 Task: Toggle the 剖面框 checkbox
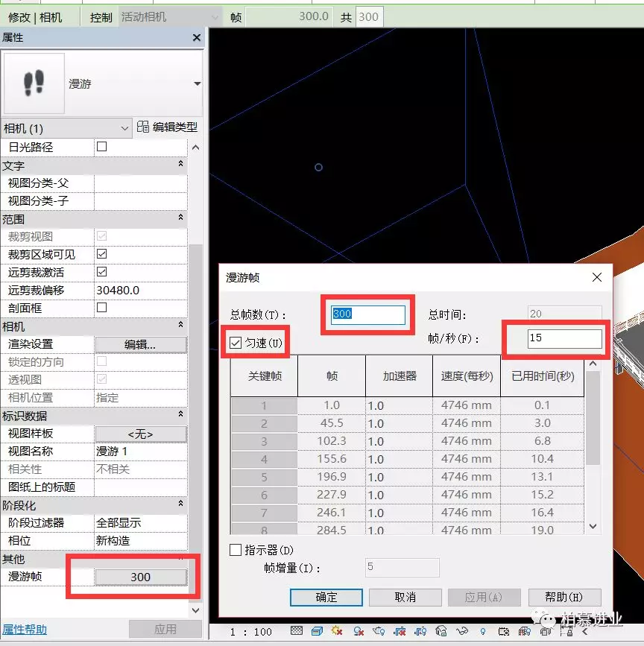(101, 307)
